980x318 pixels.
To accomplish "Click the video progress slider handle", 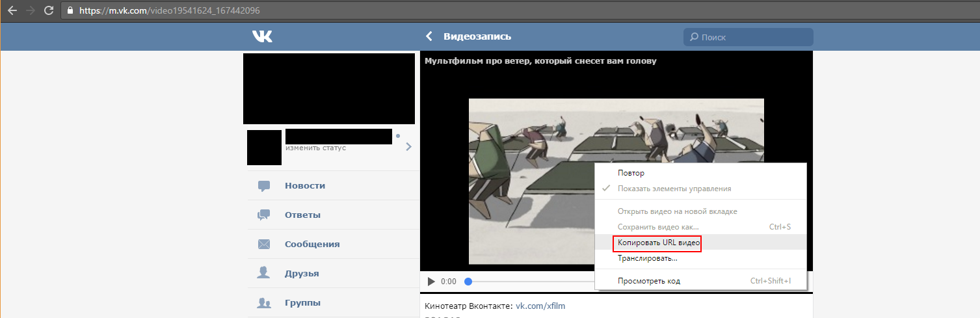I will click(468, 282).
